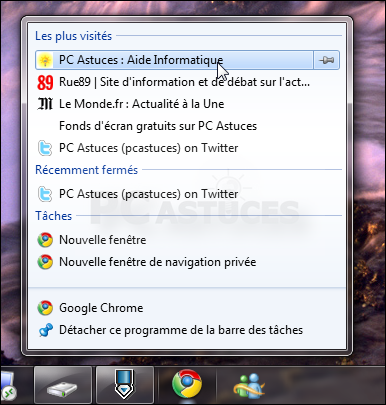Click Twitter bird icon under Récemment fermés
Viewport: 386px width, 405px height.
click(x=45, y=194)
